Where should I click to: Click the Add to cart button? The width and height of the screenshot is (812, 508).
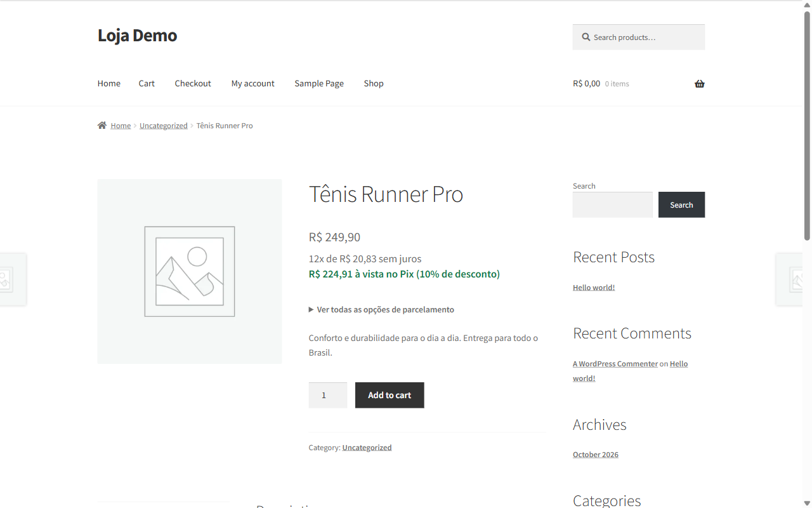point(390,395)
